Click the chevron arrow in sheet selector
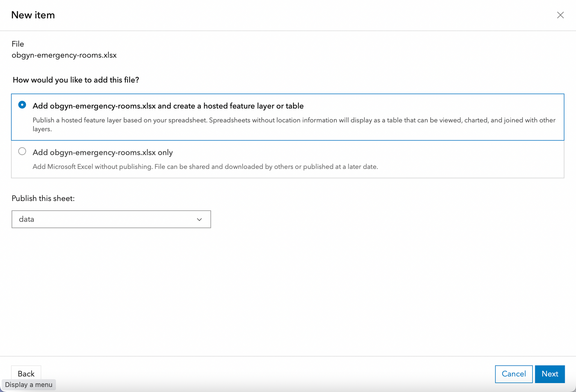Image resolution: width=576 pixels, height=392 pixels. (199, 220)
